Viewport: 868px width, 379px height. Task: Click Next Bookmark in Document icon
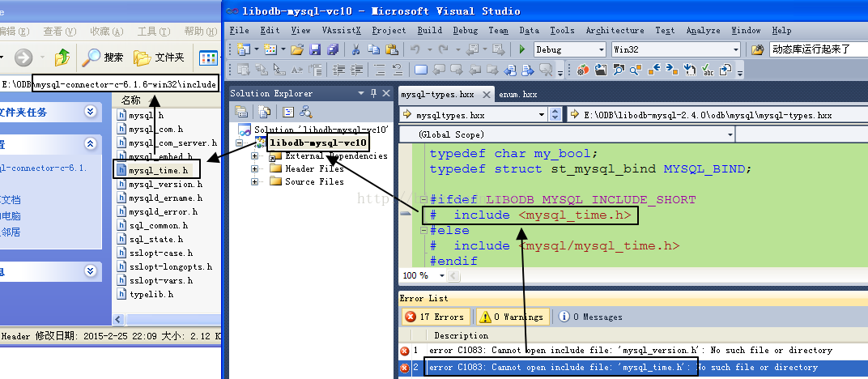pyautogui.click(x=457, y=70)
